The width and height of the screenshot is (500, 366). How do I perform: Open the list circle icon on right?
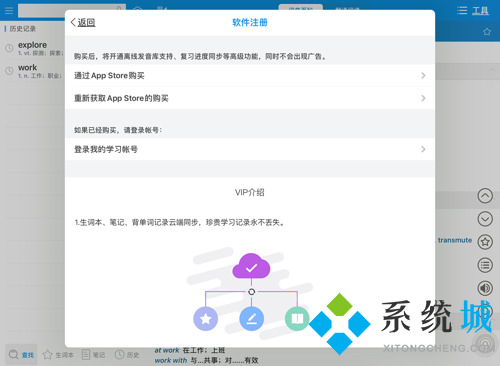pos(485,265)
